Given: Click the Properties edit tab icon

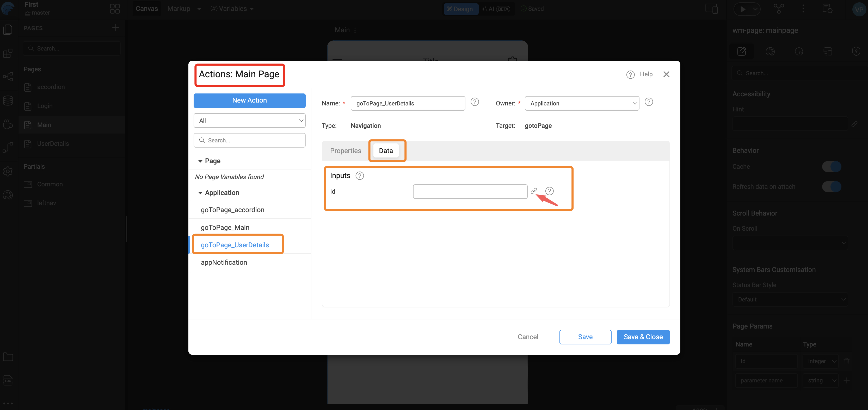Looking at the screenshot, I should coord(742,52).
